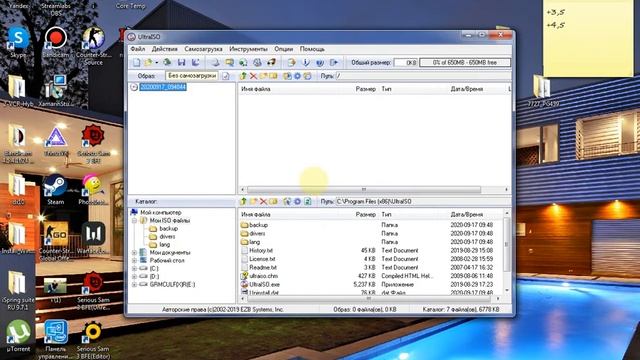Expand the Рабочий стол tree node
The width and height of the screenshot is (640, 360).
(134, 260)
